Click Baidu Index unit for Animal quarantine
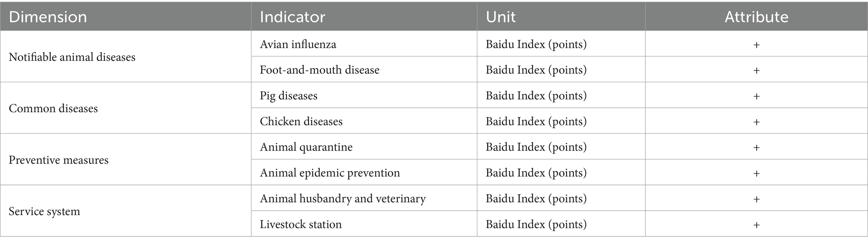The width and height of the screenshot is (868, 244). click(x=536, y=147)
